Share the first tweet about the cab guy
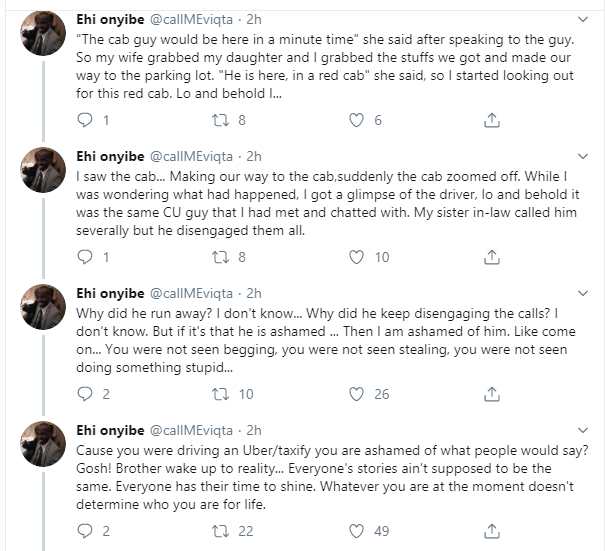This screenshot has width=605, height=551. pyautogui.click(x=491, y=120)
